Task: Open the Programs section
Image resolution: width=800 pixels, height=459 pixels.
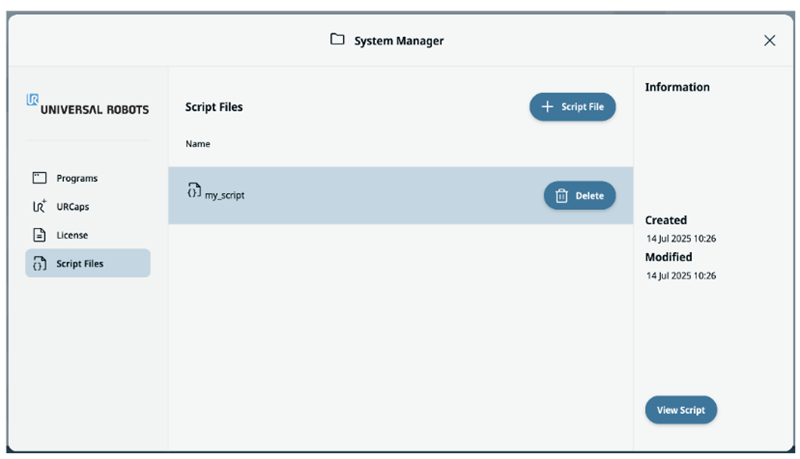Action: (77, 178)
